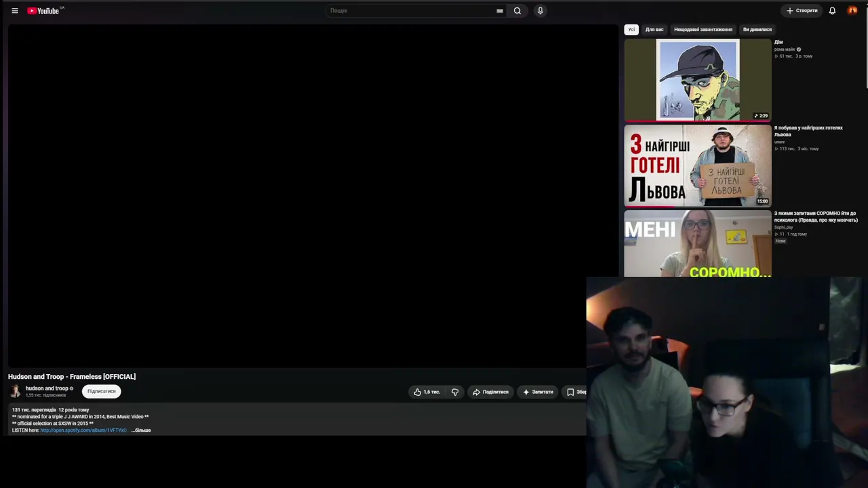868x488 pixels.
Task: Click the 15:00 duration badge on the hotels thumbnail
Action: coord(762,201)
